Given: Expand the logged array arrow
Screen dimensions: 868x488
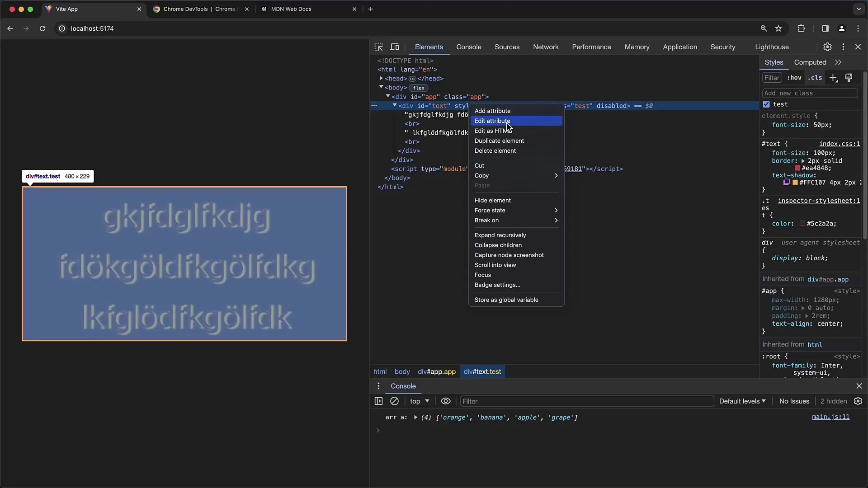Looking at the screenshot, I should 415,418.
